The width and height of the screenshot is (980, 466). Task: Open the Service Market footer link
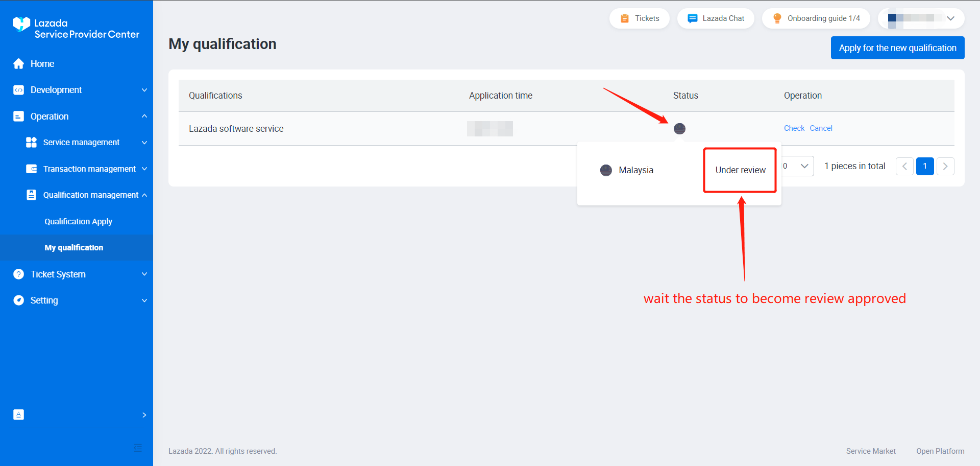point(871,451)
